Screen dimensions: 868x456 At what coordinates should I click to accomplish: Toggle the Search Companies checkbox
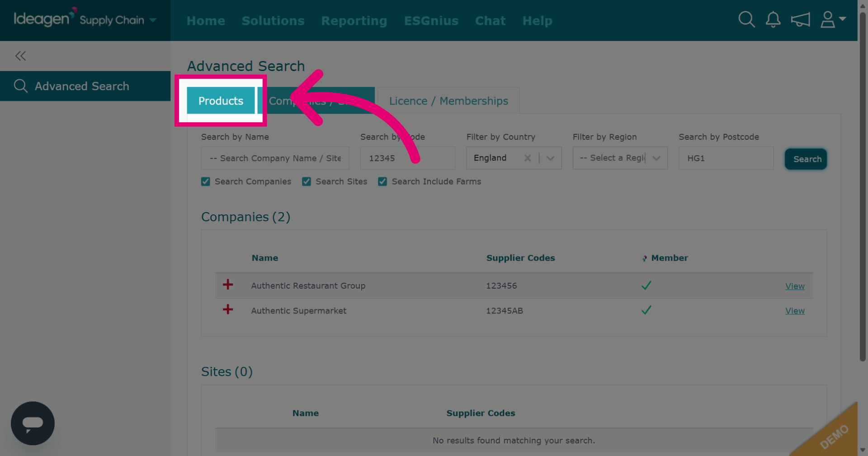point(206,181)
